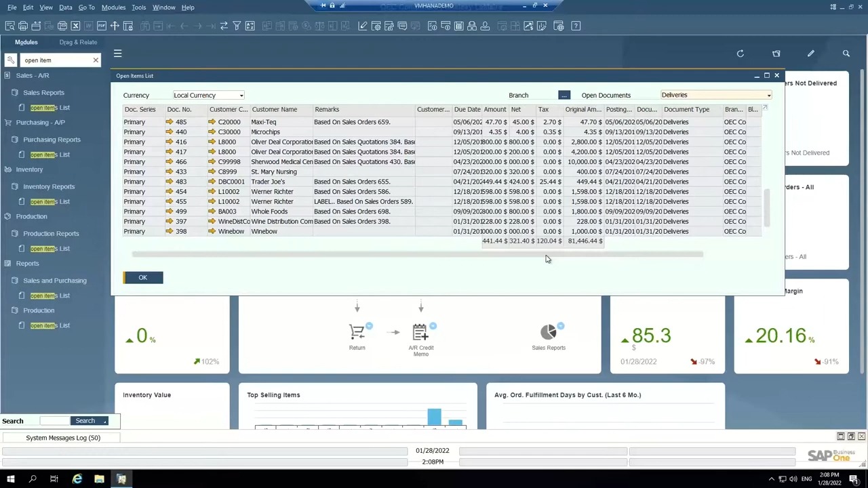Open Form Settings pencil icon in toolbar

coord(363,26)
